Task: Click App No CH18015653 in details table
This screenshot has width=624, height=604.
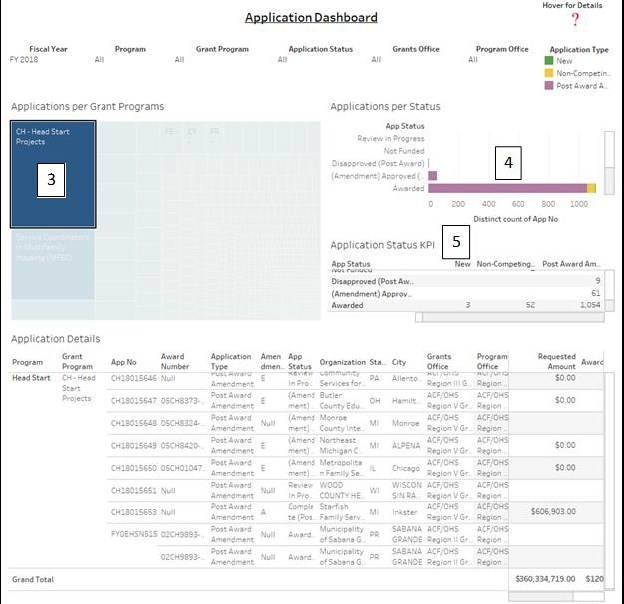Action: (x=133, y=511)
